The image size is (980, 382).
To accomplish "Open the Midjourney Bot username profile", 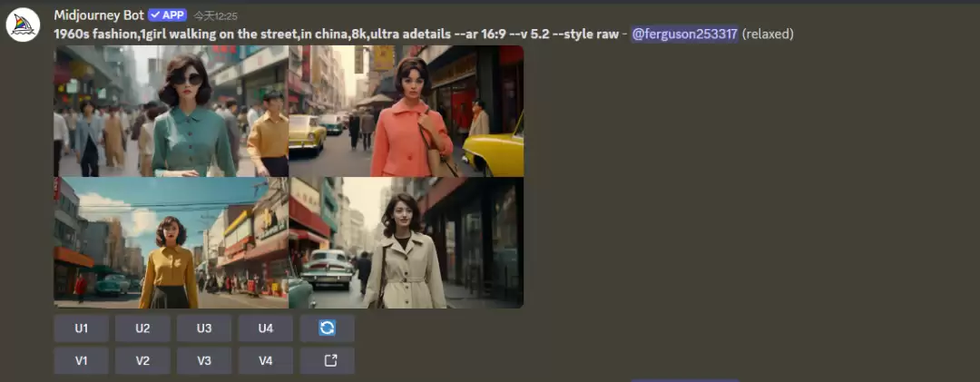I will (98, 15).
